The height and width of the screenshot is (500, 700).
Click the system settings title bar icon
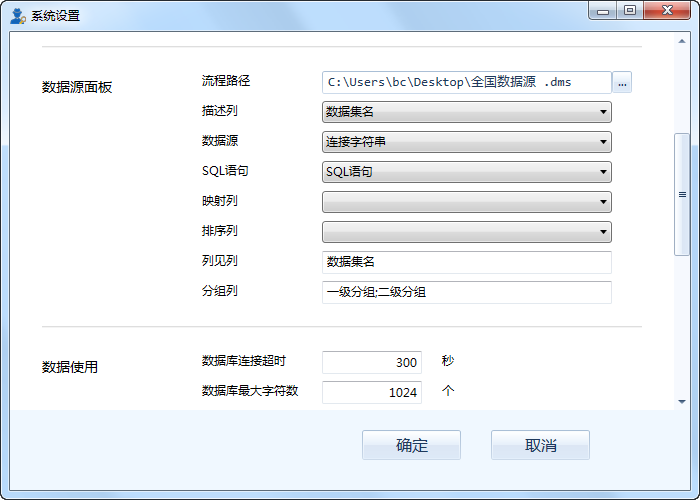pos(18,16)
